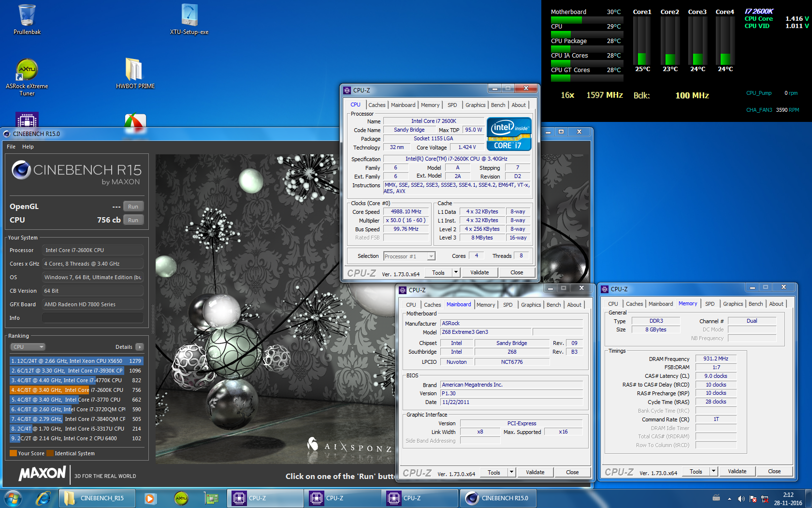Screen dimensions: 812x508
Task: Click the Intel Core i7 logo in CPU-Z
Action: click(509, 134)
